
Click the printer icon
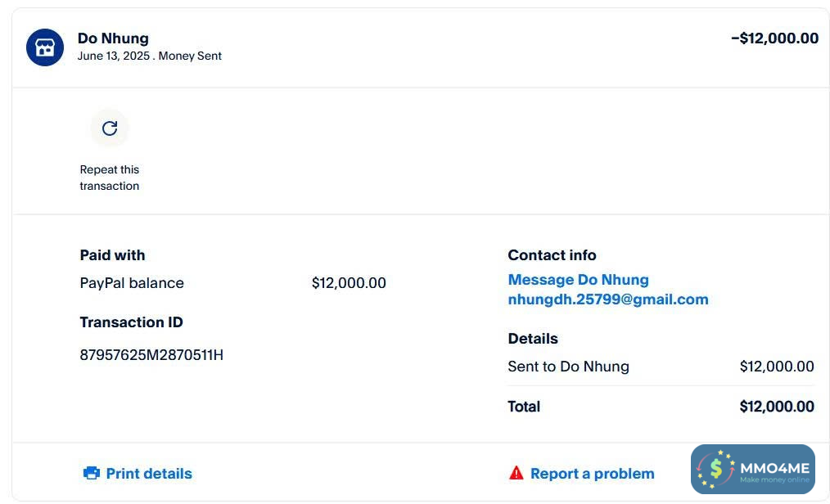coord(92,473)
